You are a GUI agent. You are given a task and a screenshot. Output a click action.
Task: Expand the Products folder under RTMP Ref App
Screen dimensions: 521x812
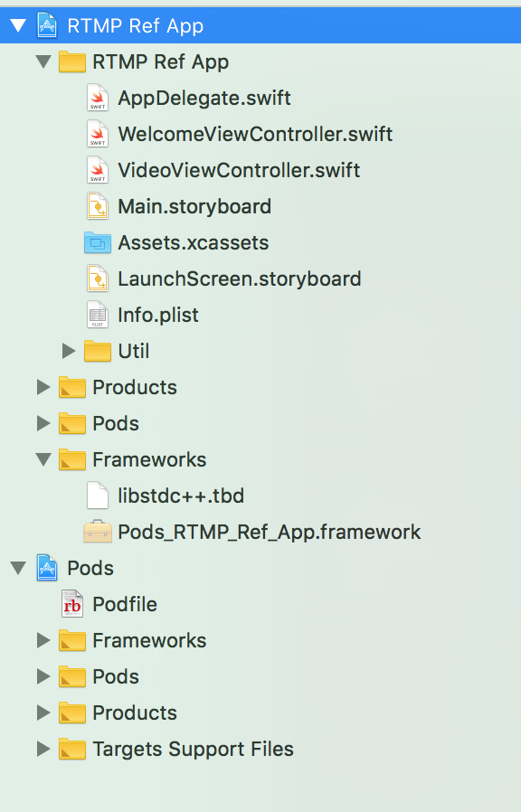coord(43,387)
